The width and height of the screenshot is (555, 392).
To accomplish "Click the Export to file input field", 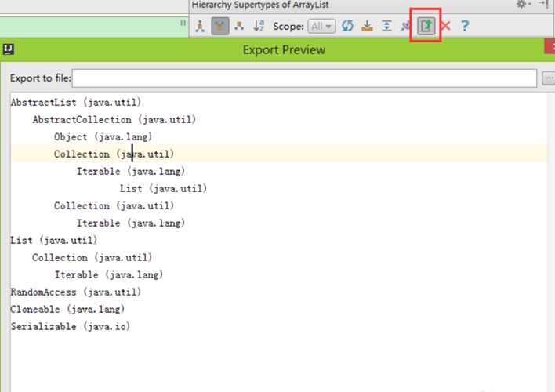I will [x=304, y=78].
